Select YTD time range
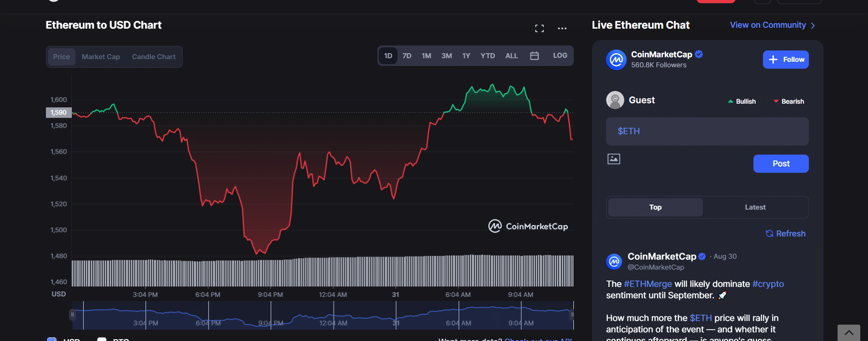868x341 pixels. coord(488,55)
